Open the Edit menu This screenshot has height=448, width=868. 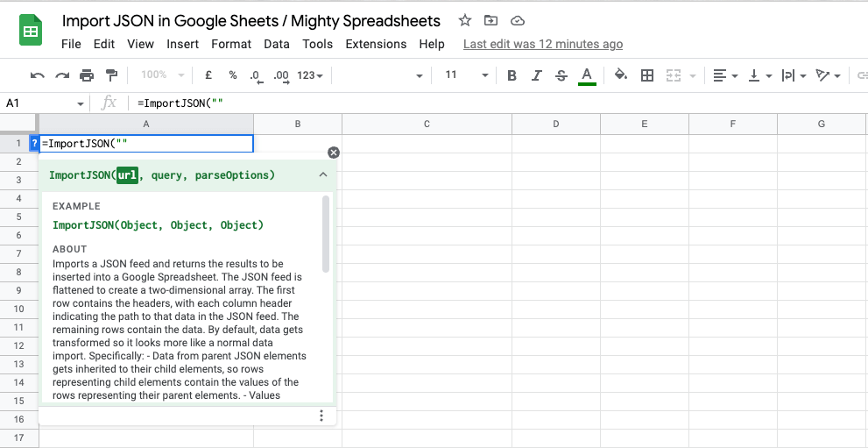click(x=104, y=44)
